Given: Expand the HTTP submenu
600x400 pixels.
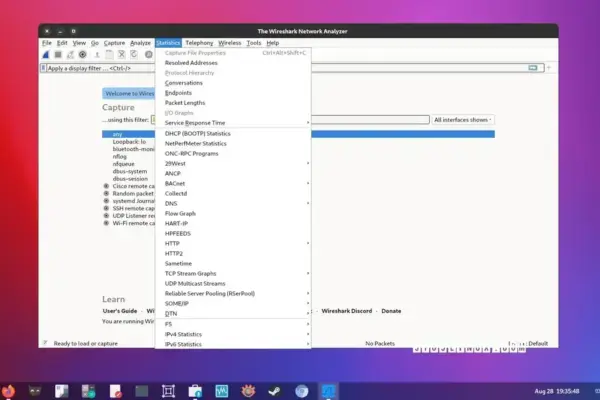Looking at the screenshot, I should point(233,243).
